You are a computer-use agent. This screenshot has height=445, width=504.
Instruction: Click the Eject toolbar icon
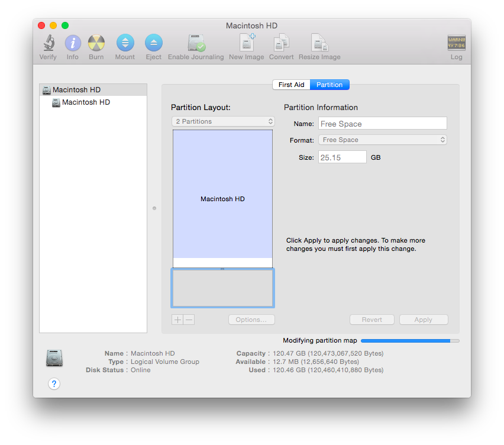[154, 43]
